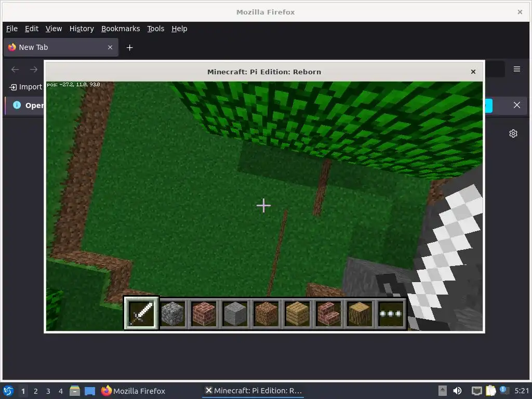Open the system start menu
This screenshot has height=399, width=532.
[8, 391]
